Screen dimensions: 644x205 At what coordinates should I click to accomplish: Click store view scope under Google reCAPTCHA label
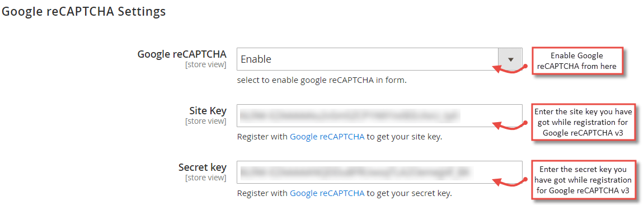tap(206, 64)
